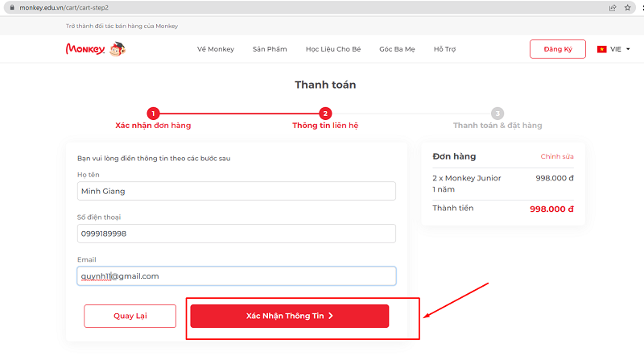Click the browser address bar URL
This screenshot has height=360, width=644.
[x=64, y=7]
